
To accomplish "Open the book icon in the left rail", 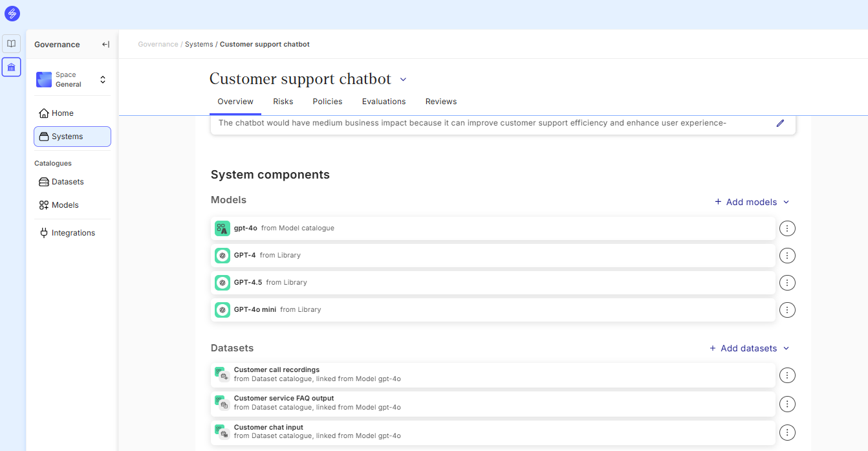I will pyautogui.click(x=12, y=44).
